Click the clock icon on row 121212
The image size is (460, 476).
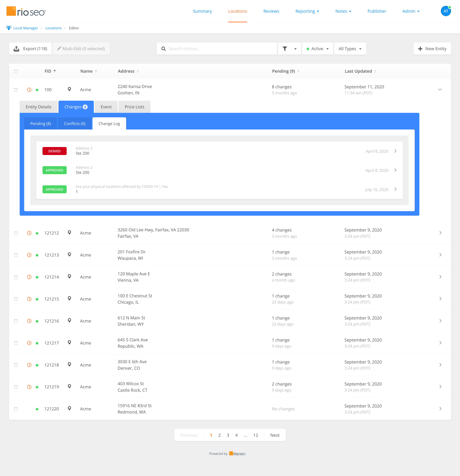point(29,233)
